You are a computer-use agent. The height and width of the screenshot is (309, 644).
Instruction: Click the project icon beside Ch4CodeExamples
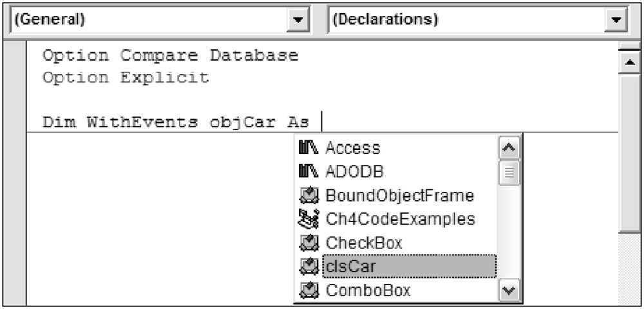tap(308, 220)
